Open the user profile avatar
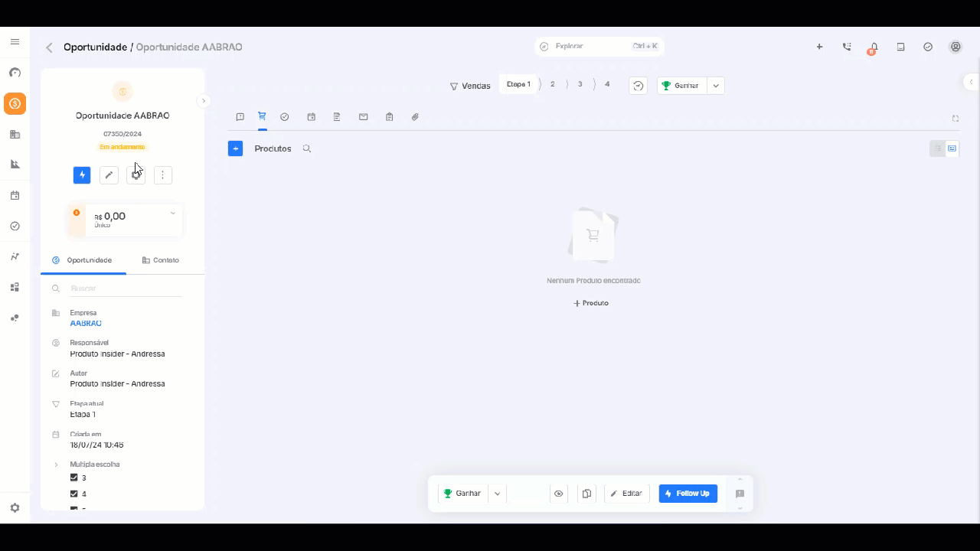Image resolution: width=980 pixels, height=551 pixels. click(x=955, y=47)
